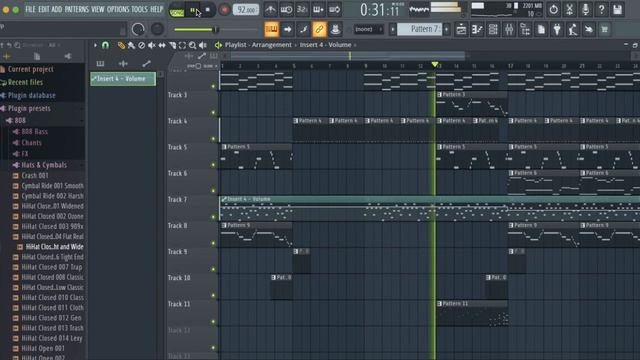Screen dimensions: 640x360
Task: Open the (none) snap selector dropdown
Action: pos(369,29)
